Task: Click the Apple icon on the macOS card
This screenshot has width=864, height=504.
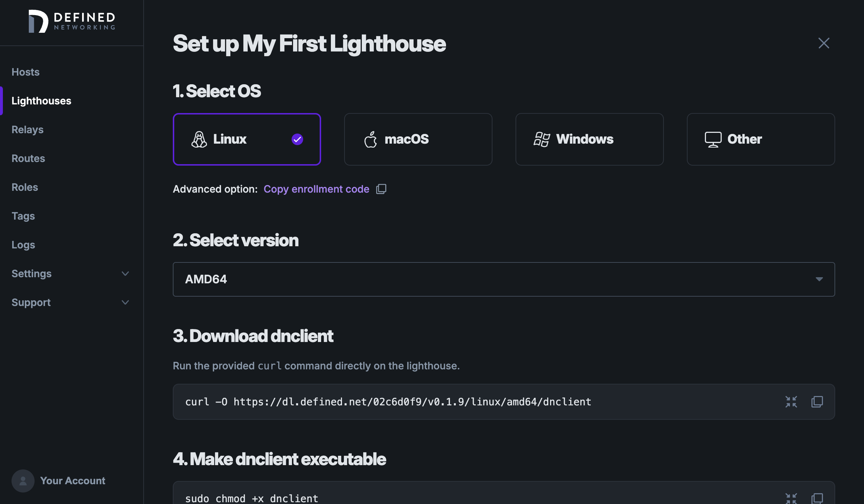Action: [x=370, y=139]
